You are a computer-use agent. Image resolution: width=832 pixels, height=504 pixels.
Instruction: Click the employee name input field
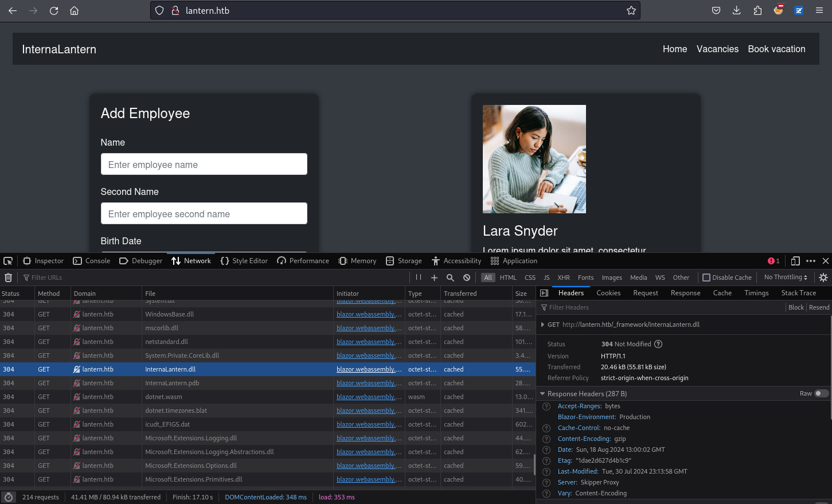(204, 164)
